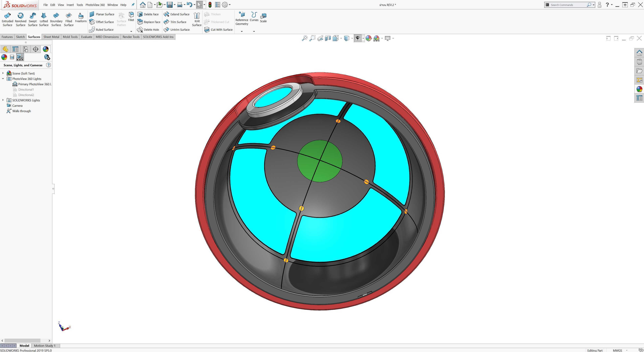This screenshot has width=644, height=352.
Task: Choose the Ruled Surface command
Action: 102,30
